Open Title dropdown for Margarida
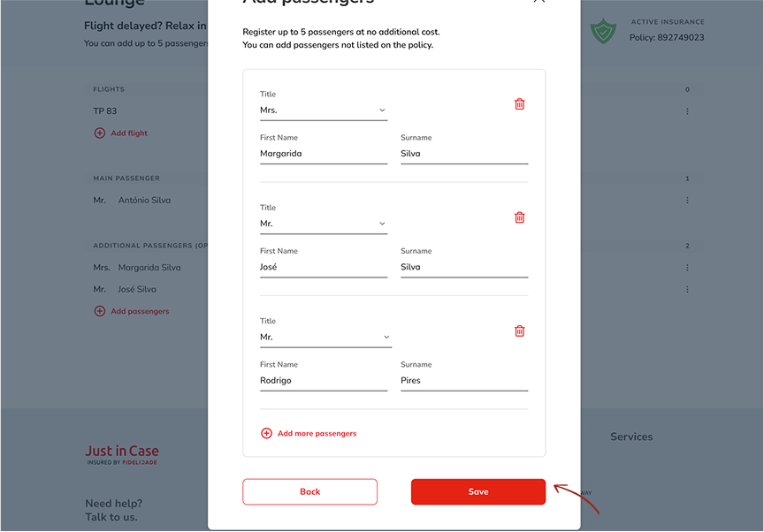This screenshot has width=764, height=532. [x=324, y=110]
